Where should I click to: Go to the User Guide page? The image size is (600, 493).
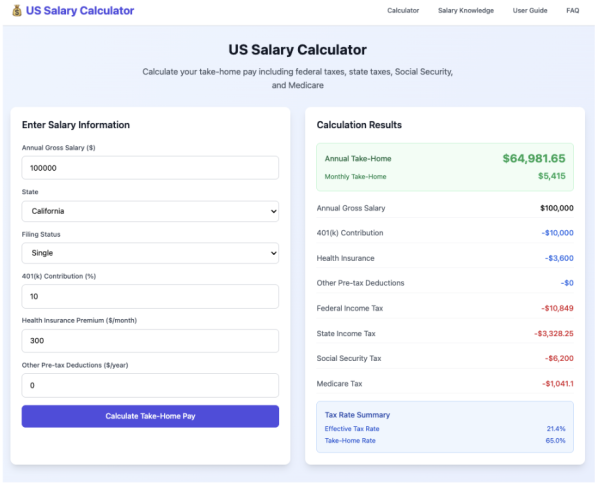pyautogui.click(x=530, y=11)
